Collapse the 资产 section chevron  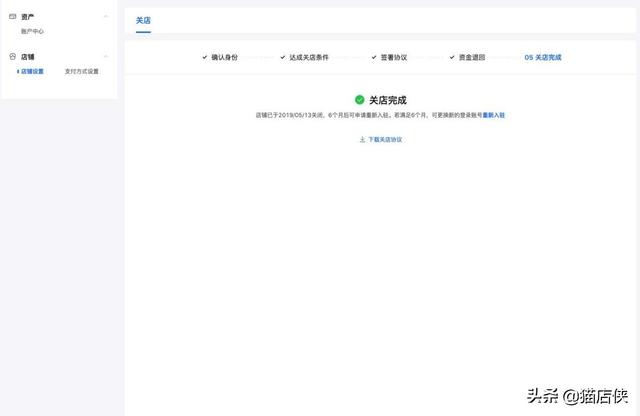[106, 17]
